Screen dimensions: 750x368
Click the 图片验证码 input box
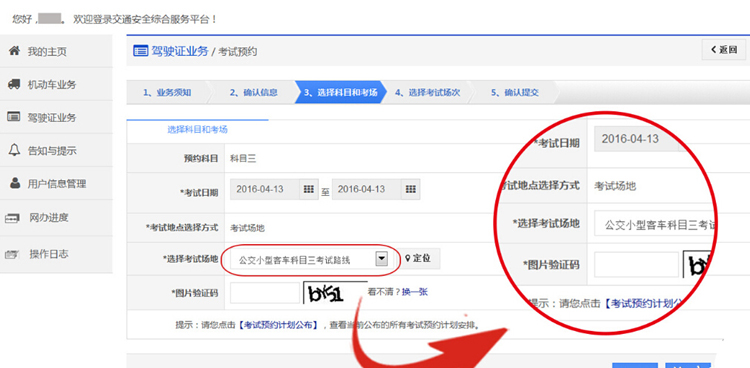[x=265, y=292]
